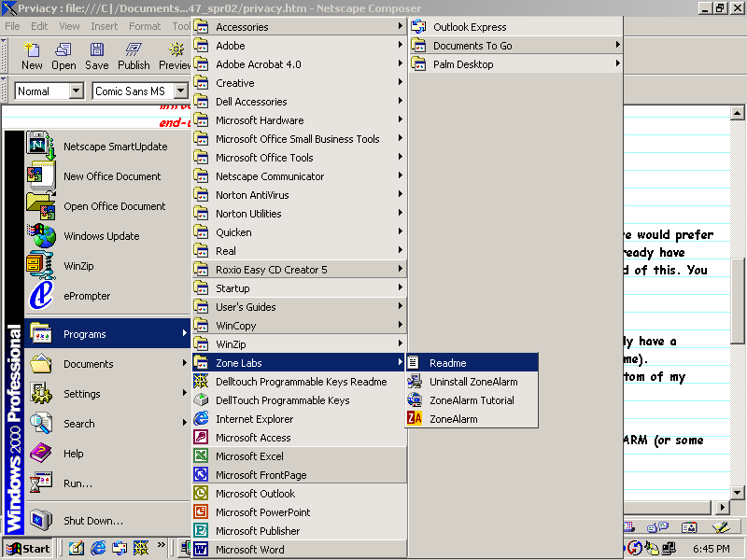Open the File menu in Composer
The image size is (747, 560).
pos(12,26)
